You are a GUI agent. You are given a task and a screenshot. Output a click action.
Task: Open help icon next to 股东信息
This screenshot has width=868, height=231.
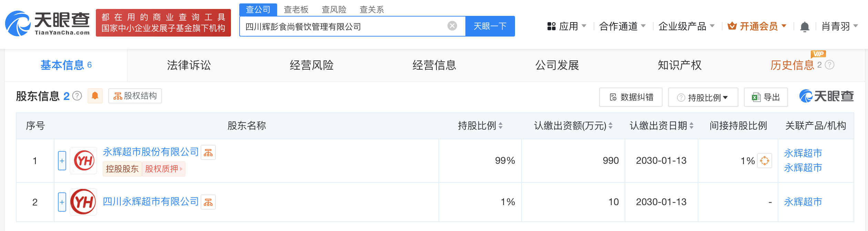coord(77,96)
